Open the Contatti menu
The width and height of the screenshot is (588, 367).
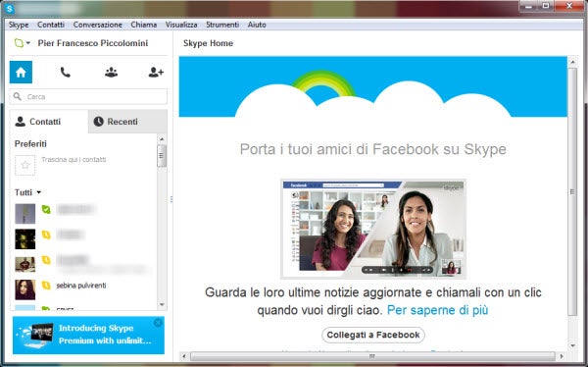click(51, 25)
